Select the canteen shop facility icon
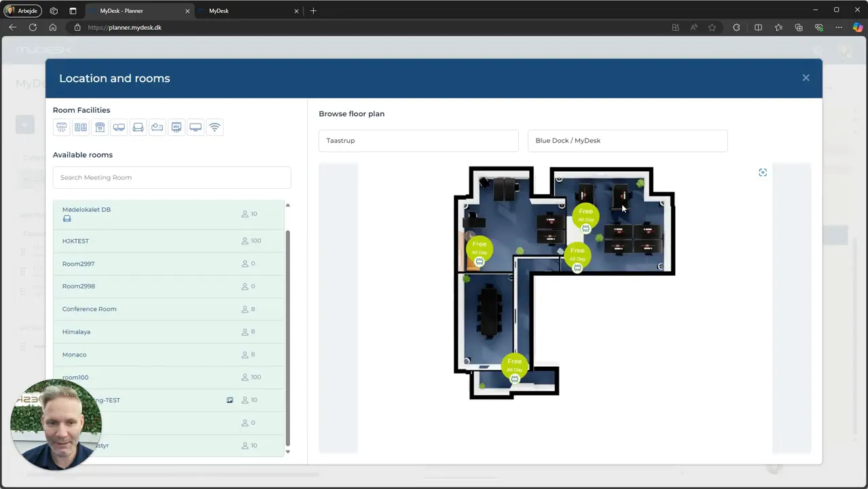 (x=100, y=127)
